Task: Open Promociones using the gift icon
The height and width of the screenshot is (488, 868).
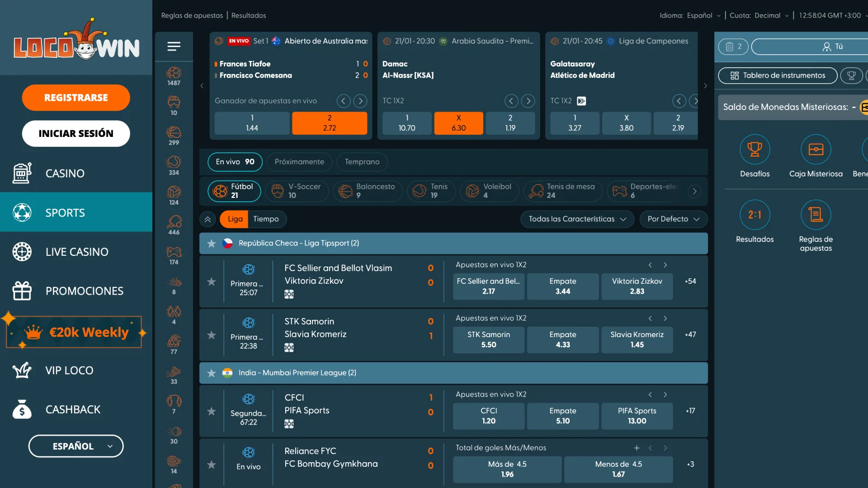Action: pos(21,291)
